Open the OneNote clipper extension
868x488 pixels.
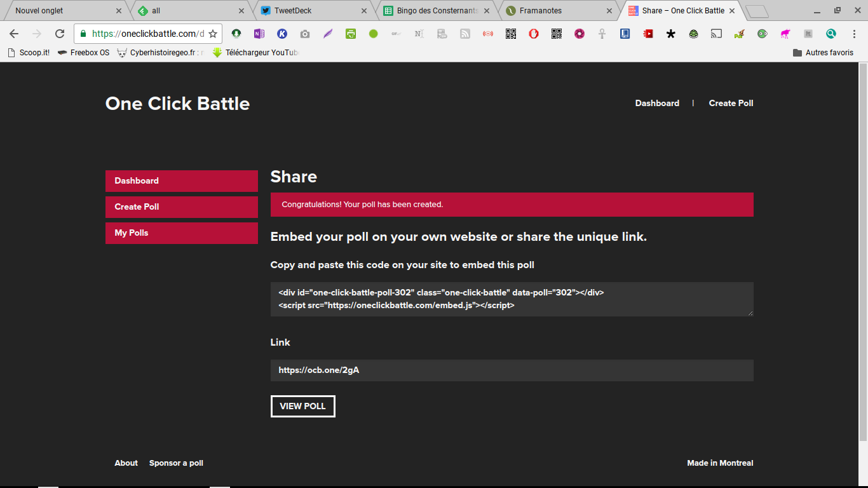pos(259,34)
